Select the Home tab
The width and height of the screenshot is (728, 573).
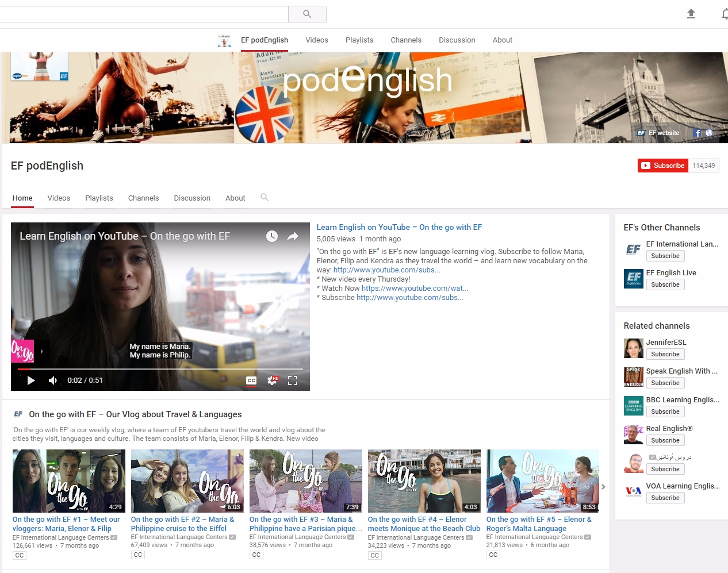[x=22, y=198]
